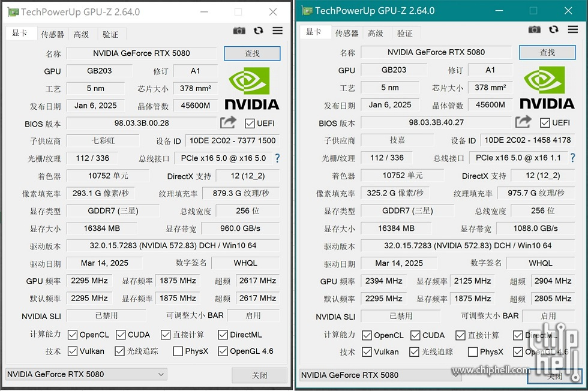Viewport: 588px width, 391px height.
Task: Click the NVIDIA logo in right window
Action: pyautogui.click(x=547, y=88)
